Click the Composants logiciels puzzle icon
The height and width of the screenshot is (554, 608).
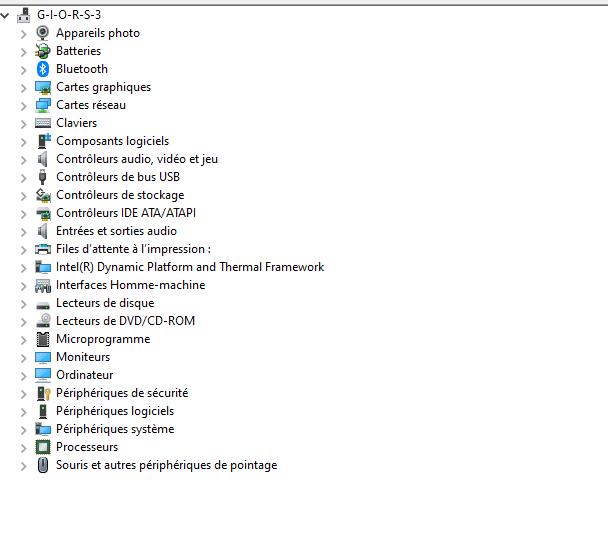pos(44,141)
